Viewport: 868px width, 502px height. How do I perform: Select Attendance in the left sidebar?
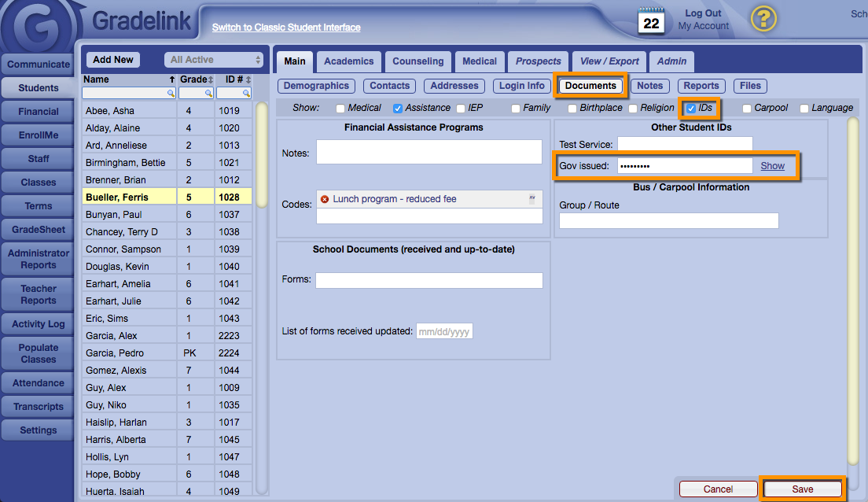[x=39, y=383]
